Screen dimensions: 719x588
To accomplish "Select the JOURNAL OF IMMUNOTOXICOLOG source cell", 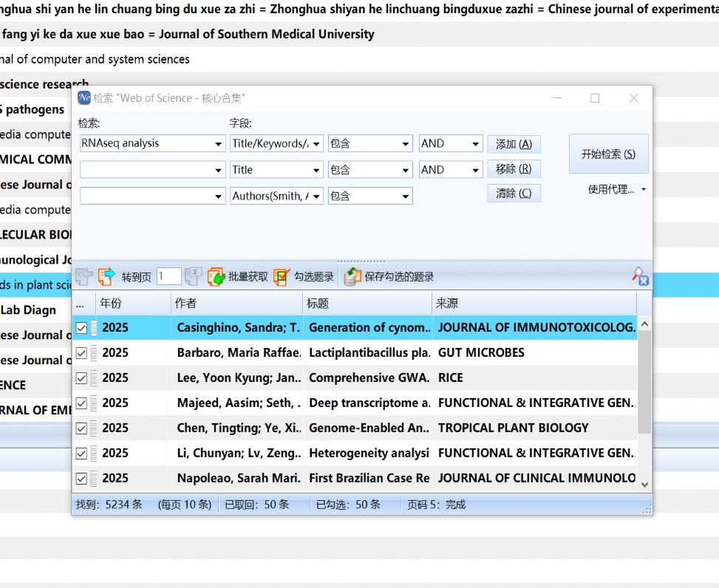I will click(536, 328).
